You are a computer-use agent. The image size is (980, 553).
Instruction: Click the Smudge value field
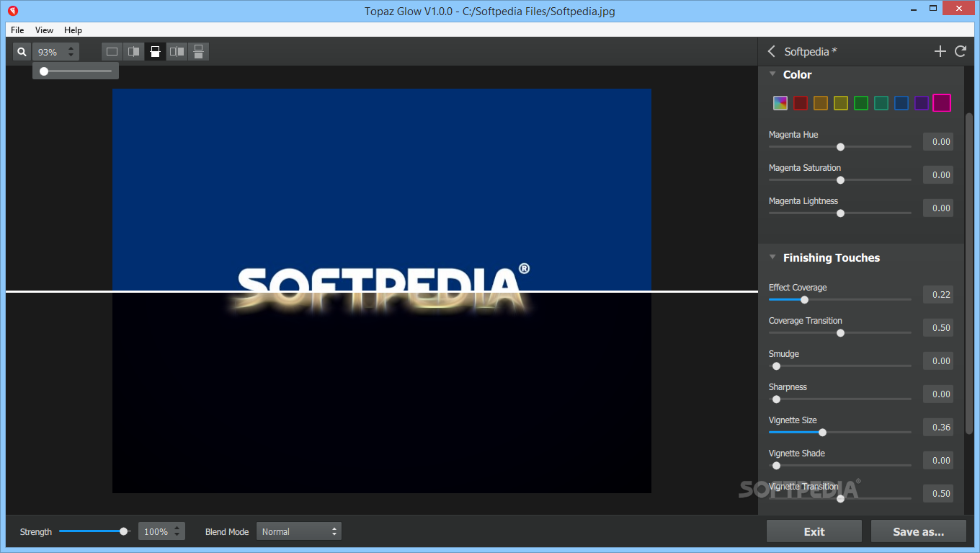(938, 361)
